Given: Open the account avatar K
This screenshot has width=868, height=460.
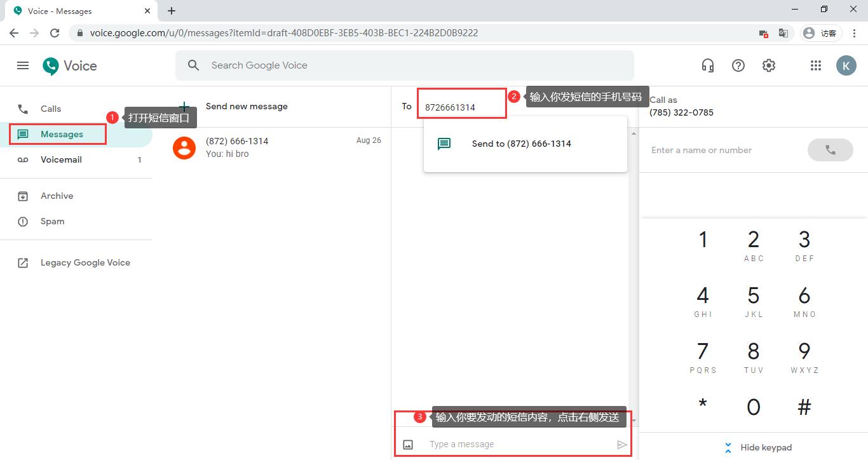Looking at the screenshot, I should coord(846,65).
